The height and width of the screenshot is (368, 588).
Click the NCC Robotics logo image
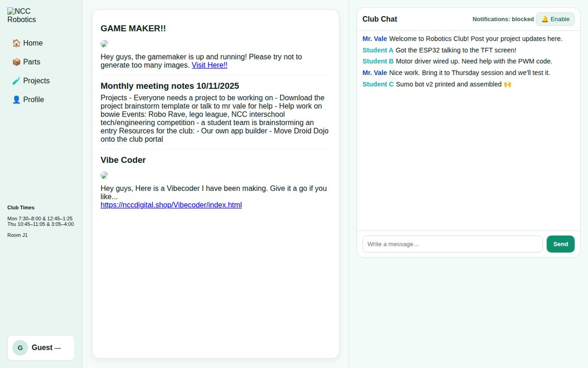point(22,16)
